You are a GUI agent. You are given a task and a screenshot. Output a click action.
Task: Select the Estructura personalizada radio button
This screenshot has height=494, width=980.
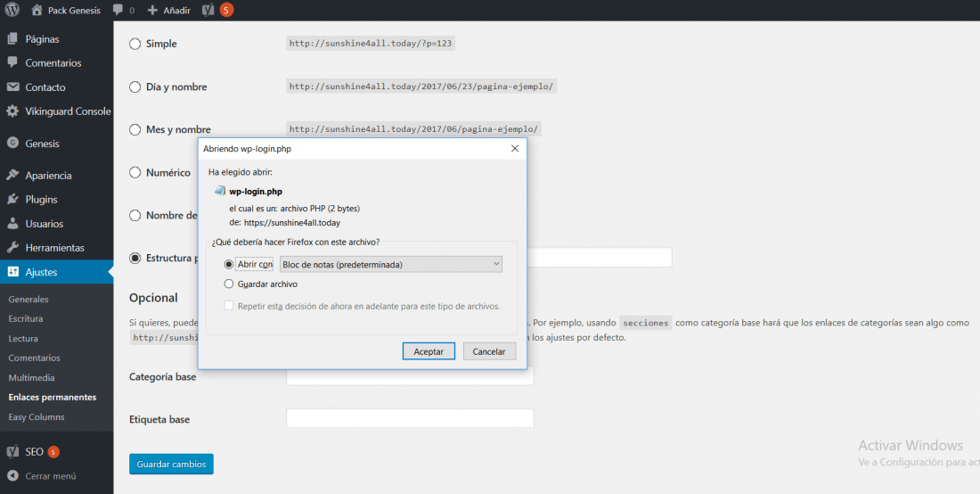(x=135, y=258)
